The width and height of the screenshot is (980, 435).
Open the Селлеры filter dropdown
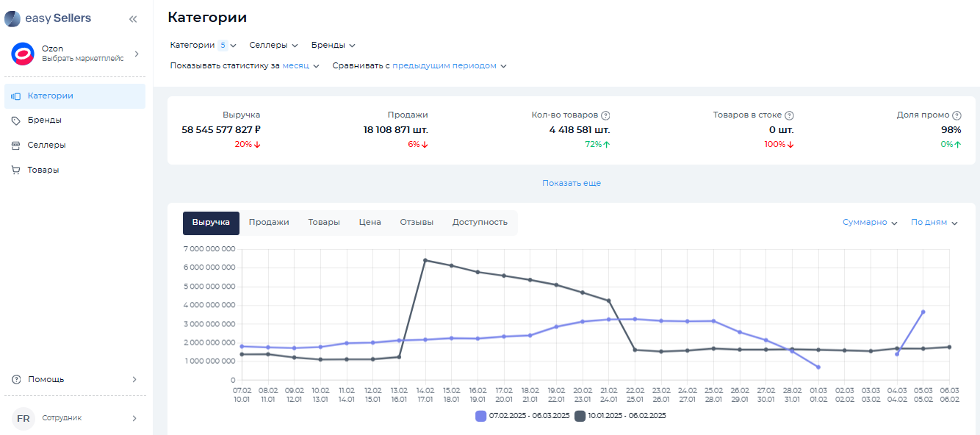(x=273, y=45)
